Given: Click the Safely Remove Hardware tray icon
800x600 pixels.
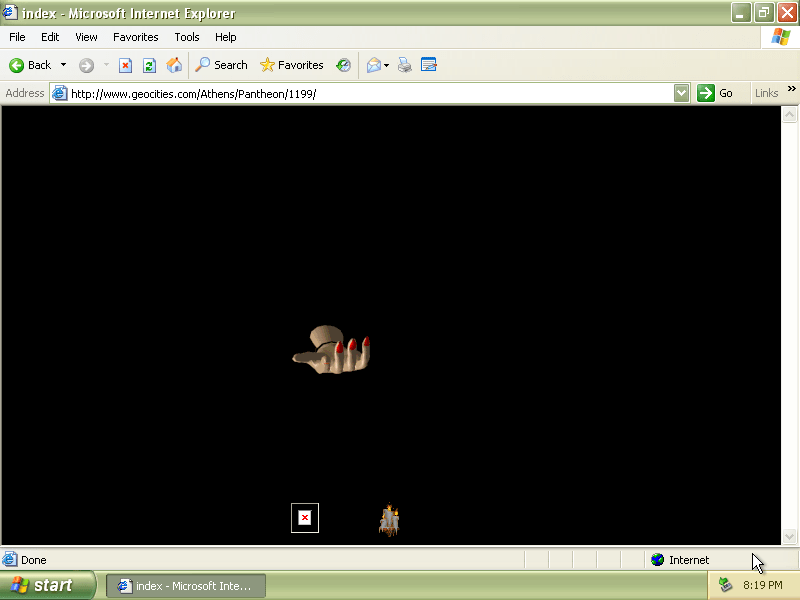Looking at the screenshot, I should 725,585.
